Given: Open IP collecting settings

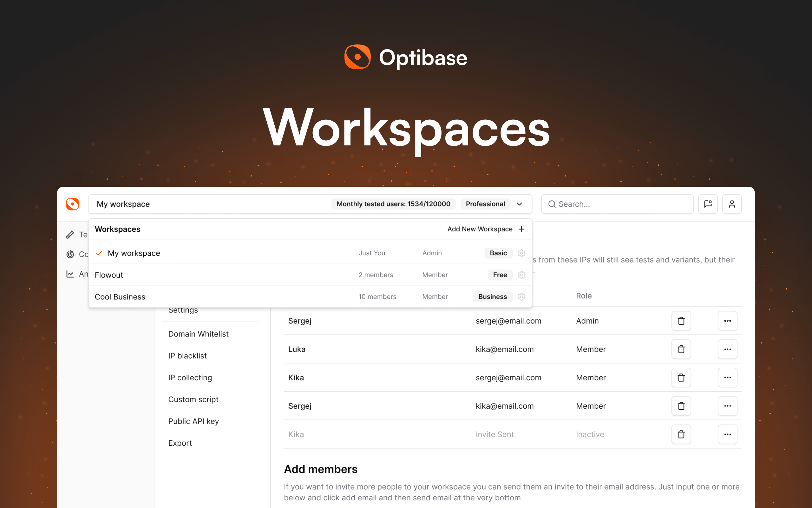Looking at the screenshot, I should point(190,378).
